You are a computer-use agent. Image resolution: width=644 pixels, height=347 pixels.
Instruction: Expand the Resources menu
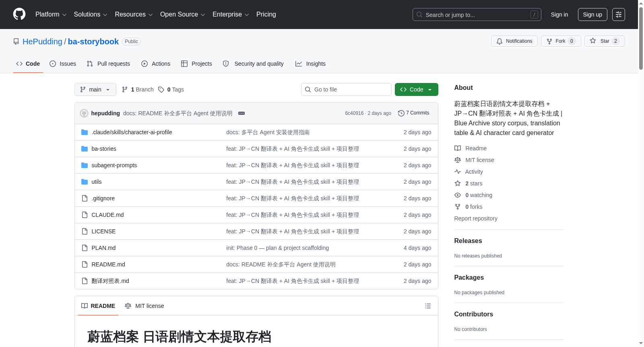coord(134,15)
